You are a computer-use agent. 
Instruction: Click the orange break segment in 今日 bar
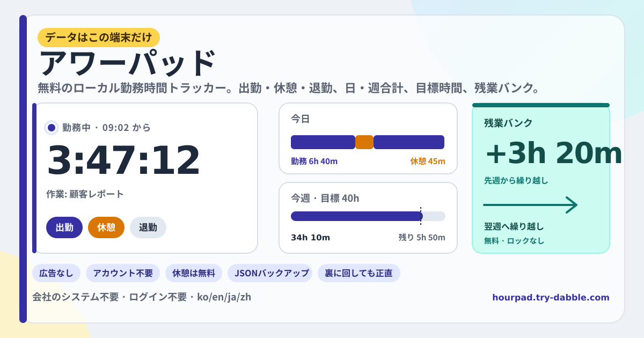tap(364, 142)
